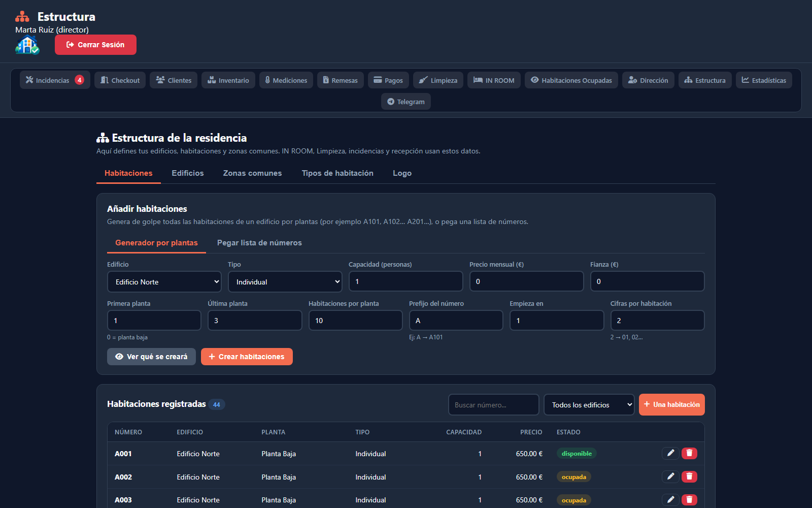The image size is (812, 508).
Task: Delete room A001 with trash icon
Action: tap(689, 453)
